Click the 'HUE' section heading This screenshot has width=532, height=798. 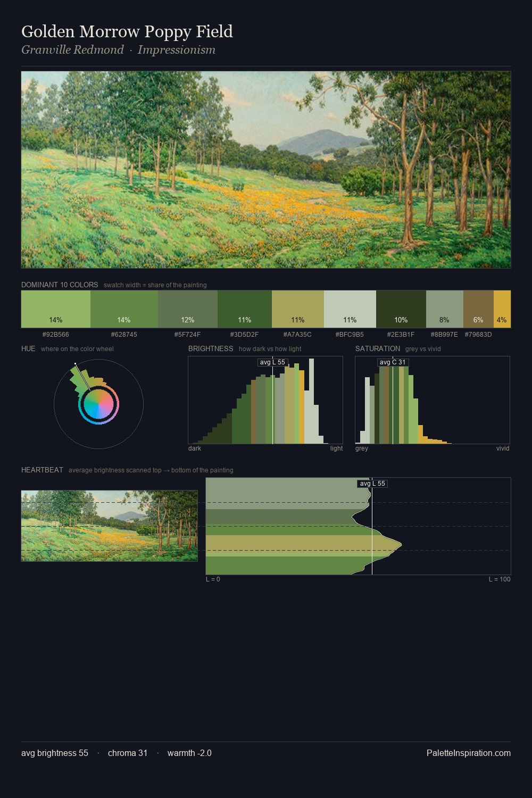(x=28, y=348)
